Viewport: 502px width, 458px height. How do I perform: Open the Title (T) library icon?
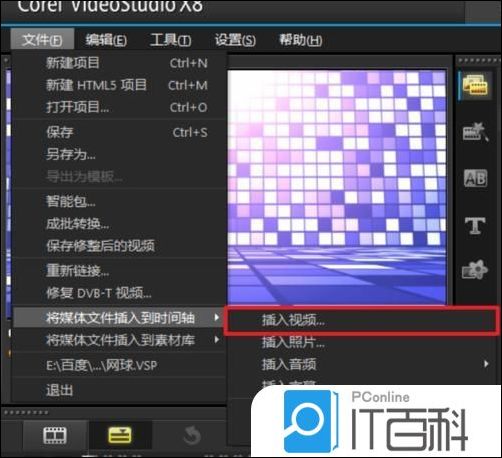(475, 225)
